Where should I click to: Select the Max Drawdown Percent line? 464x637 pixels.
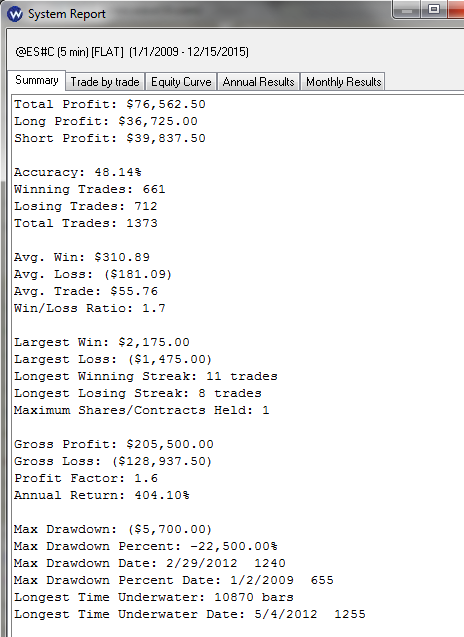click(x=145, y=546)
